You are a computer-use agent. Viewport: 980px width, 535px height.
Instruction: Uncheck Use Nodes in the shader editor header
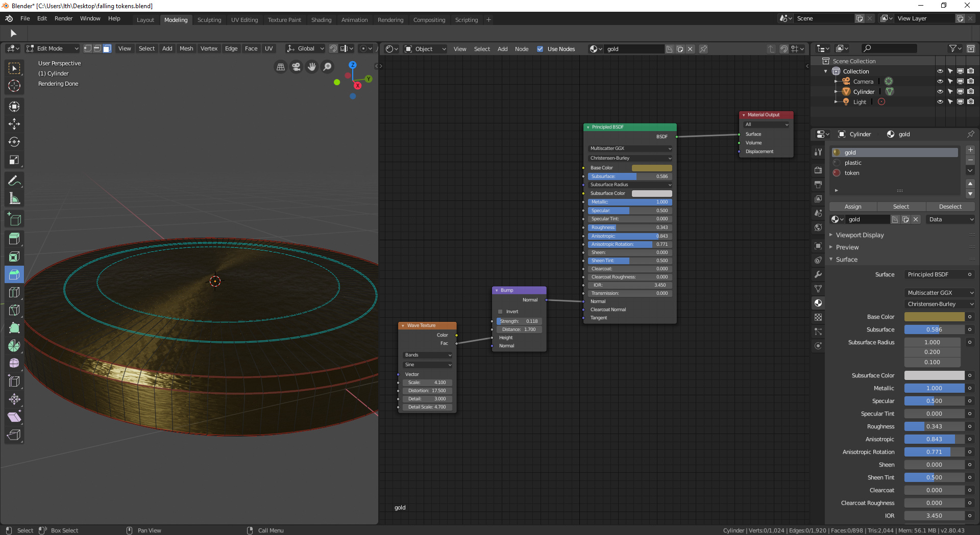pos(540,49)
